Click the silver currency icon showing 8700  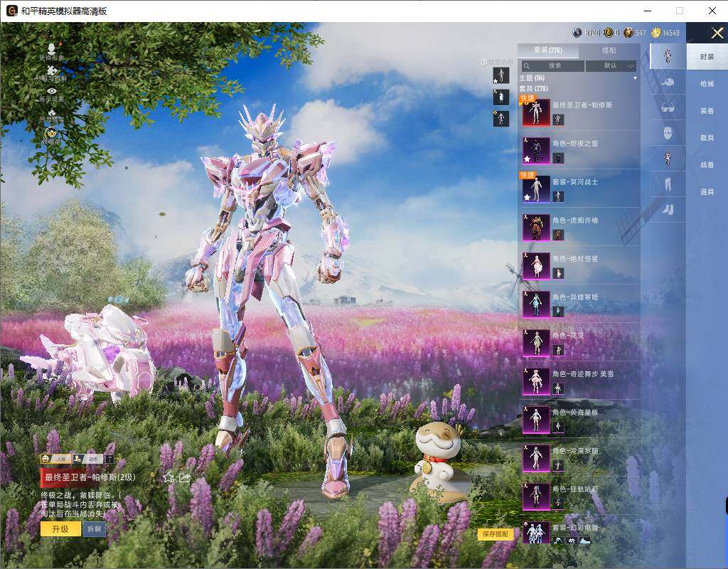[x=577, y=33]
